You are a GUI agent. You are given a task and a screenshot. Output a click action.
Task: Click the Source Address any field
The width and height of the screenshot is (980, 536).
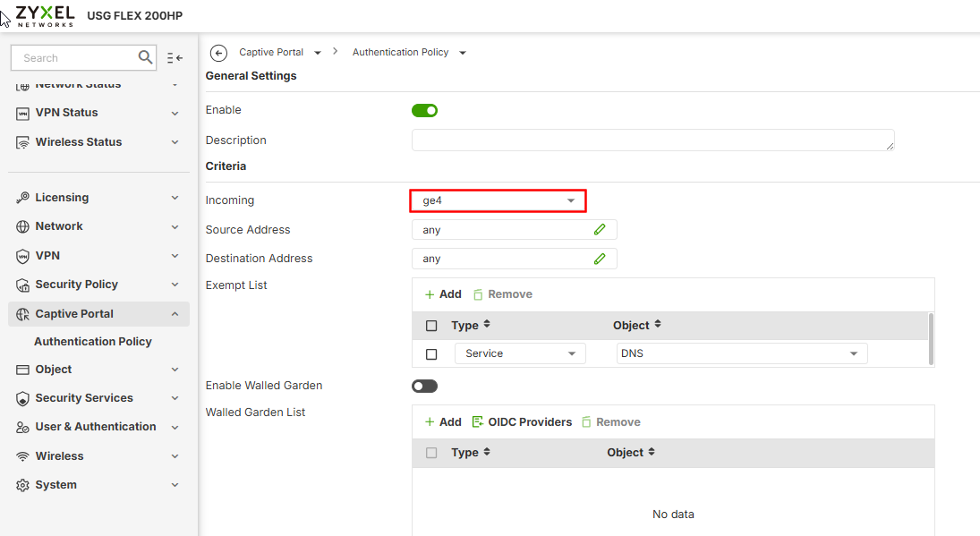point(514,229)
